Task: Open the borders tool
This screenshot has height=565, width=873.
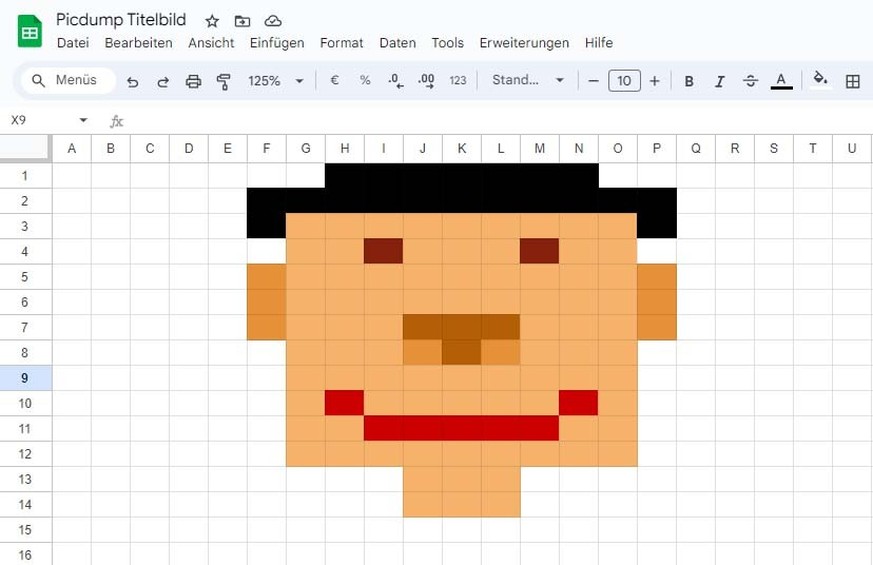Action: 852,81
